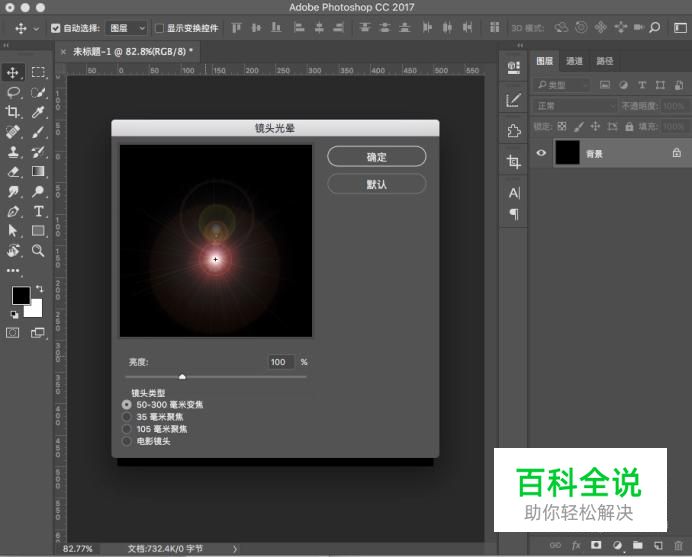Select the Rectangle shape tool
The width and height of the screenshot is (692, 557).
coord(38,230)
